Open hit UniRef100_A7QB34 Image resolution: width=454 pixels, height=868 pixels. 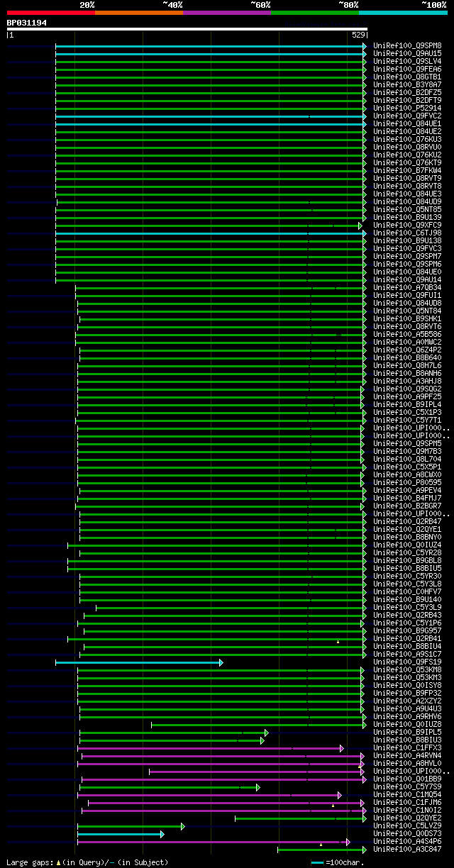407,287
